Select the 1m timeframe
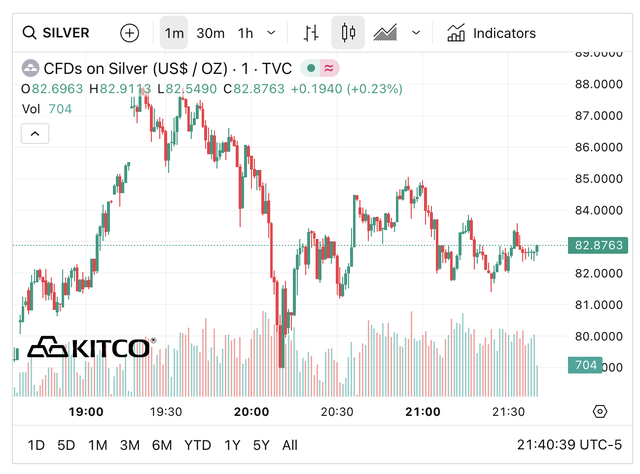 pyautogui.click(x=174, y=33)
